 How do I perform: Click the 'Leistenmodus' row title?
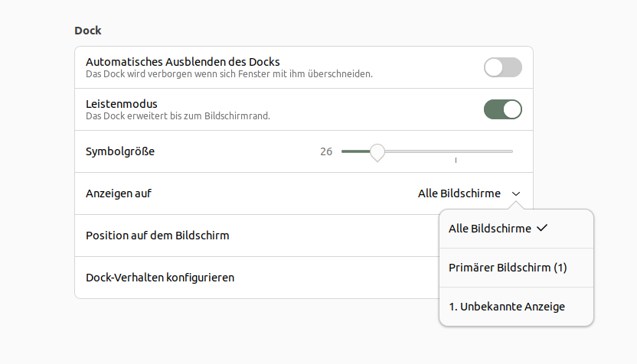pyautogui.click(x=121, y=103)
